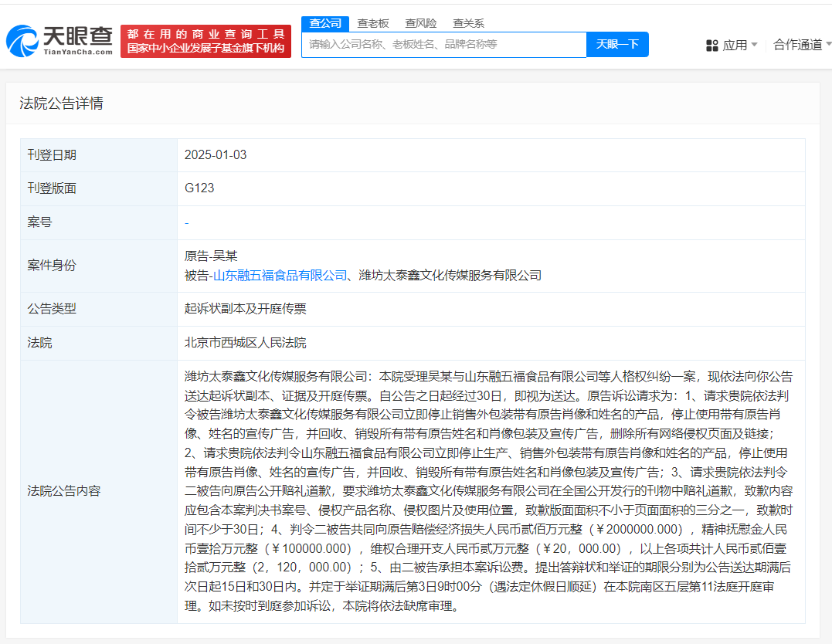Image resolution: width=832 pixels, height=644 pixels.
Task: Click the red promotional banner
Action: pyautogui.click(x=206, y=42)
